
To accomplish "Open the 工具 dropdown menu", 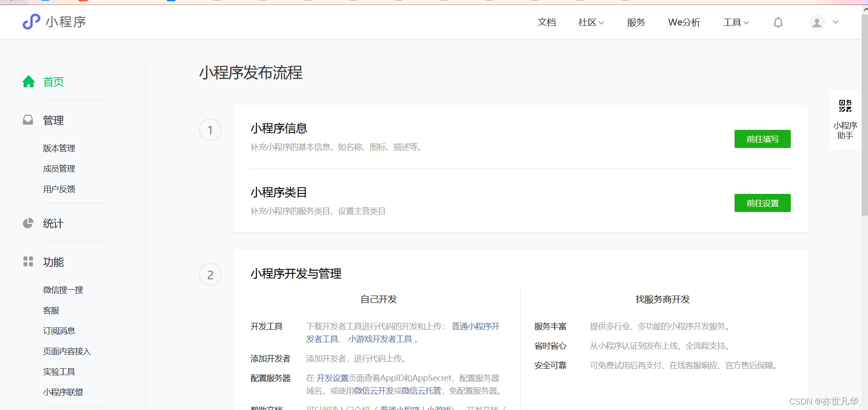I will click(x=735, y=22).
